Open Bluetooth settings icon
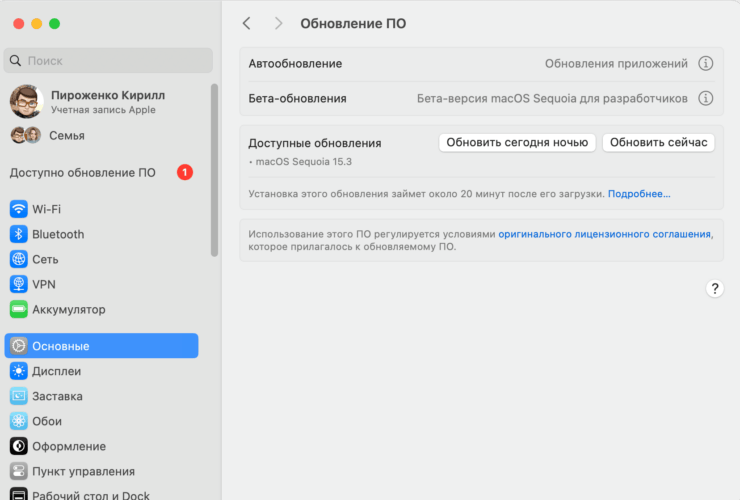Screen dimensions: 740x500 pos(18,234)
